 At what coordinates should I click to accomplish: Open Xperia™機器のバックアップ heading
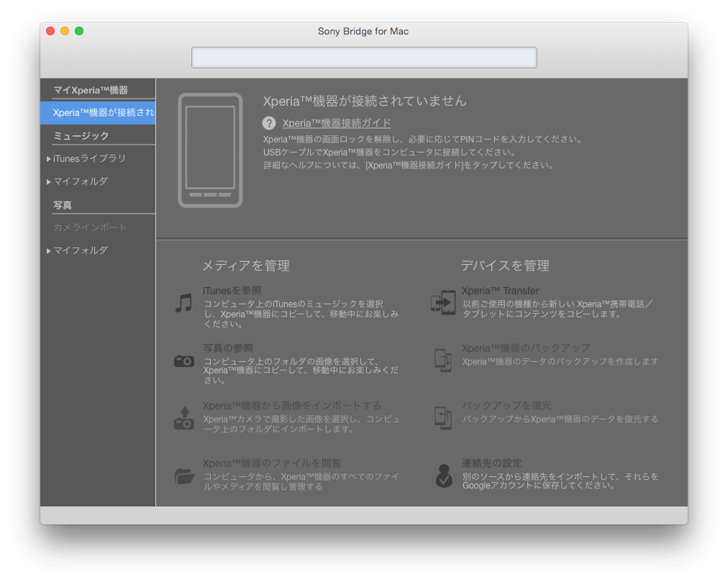coord(526,348)
